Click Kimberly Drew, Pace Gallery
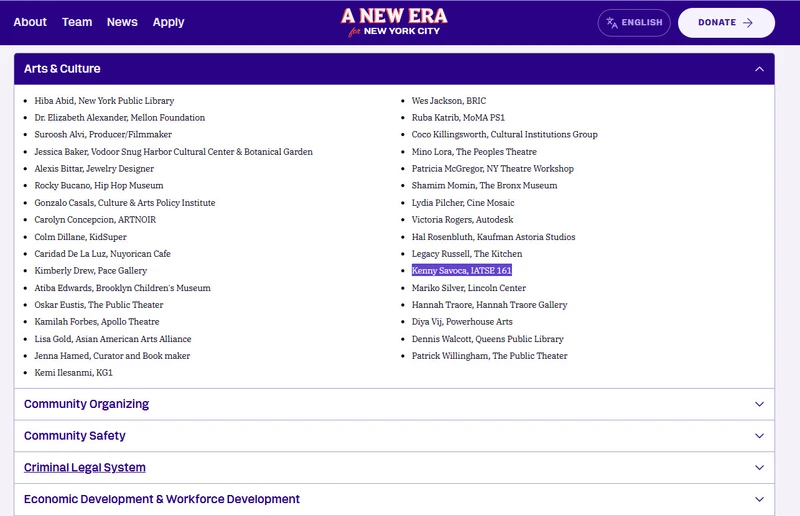Screen dimensions: 800x516 tap(90, 271)
